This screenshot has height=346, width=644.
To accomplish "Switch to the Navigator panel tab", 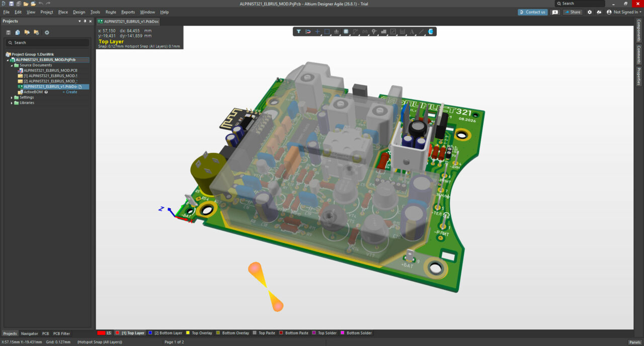I will (29, 333).
